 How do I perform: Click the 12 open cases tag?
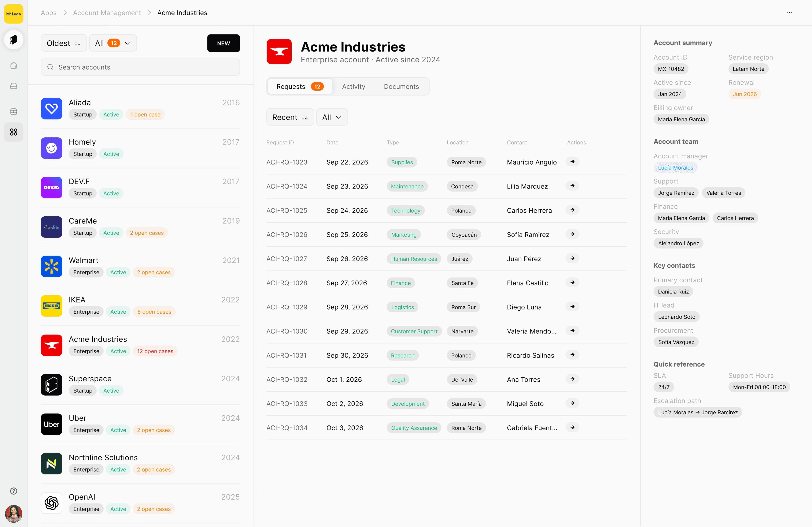click(155, 351)
